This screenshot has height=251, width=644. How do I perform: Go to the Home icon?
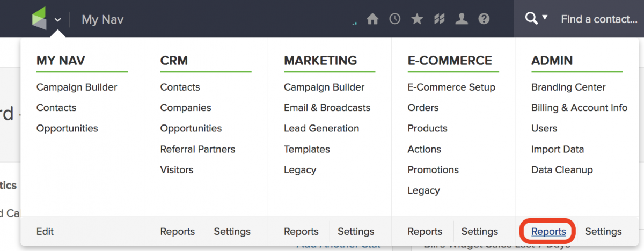point(372,19)
